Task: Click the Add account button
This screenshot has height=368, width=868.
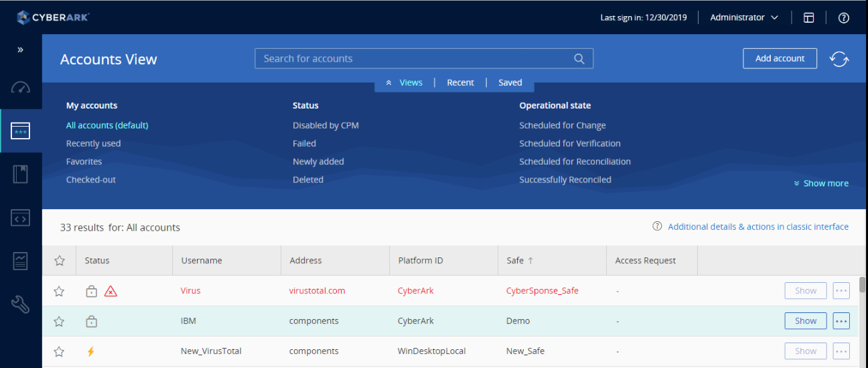Action: [x=780, y=58]
